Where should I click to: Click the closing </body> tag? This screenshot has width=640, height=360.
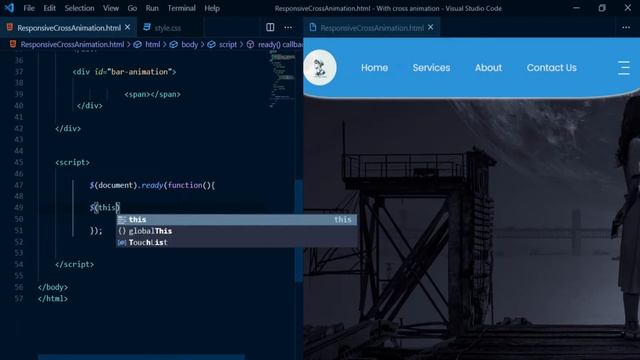(53, 287)
